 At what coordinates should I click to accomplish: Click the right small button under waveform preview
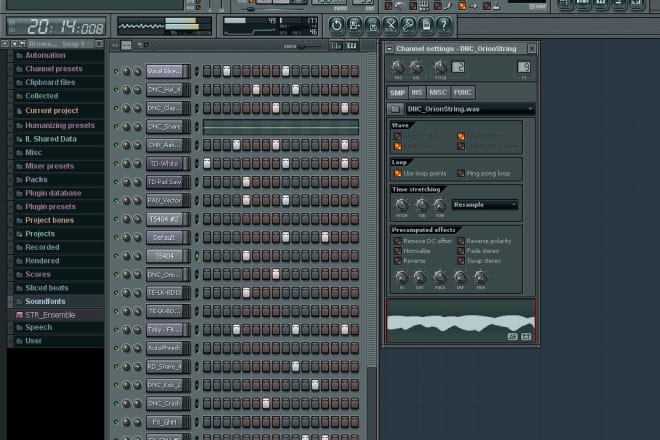point(526,336)
